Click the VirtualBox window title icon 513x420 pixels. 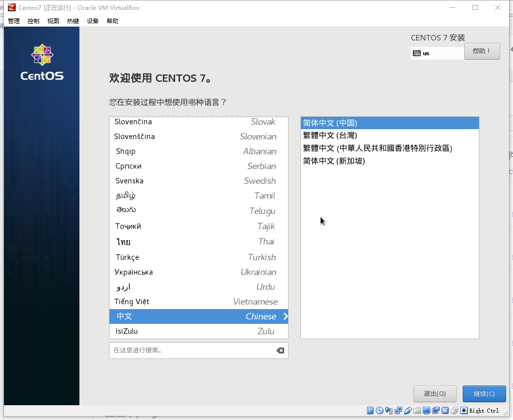click(x=12, y=7)
